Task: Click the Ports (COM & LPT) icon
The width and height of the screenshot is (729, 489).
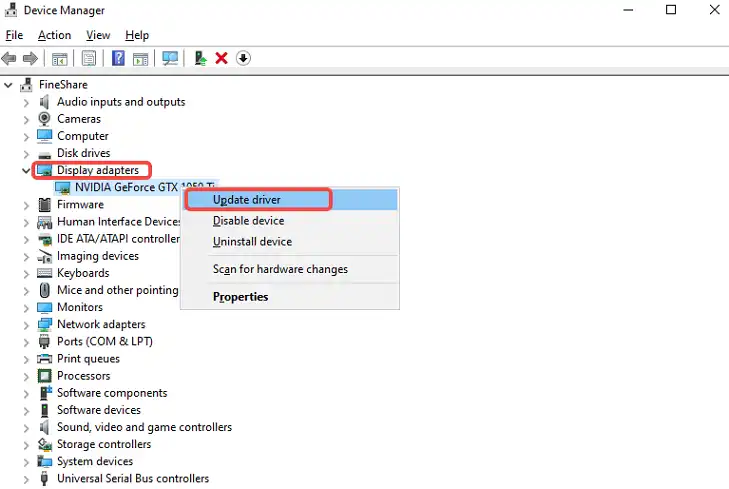Action: pyautogui.click(x=44, y=342)
